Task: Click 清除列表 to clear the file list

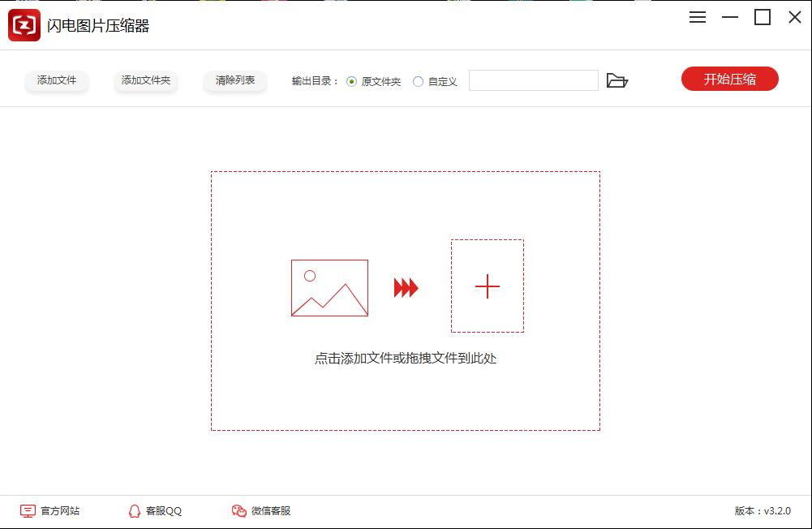Action: coord(234,81)
